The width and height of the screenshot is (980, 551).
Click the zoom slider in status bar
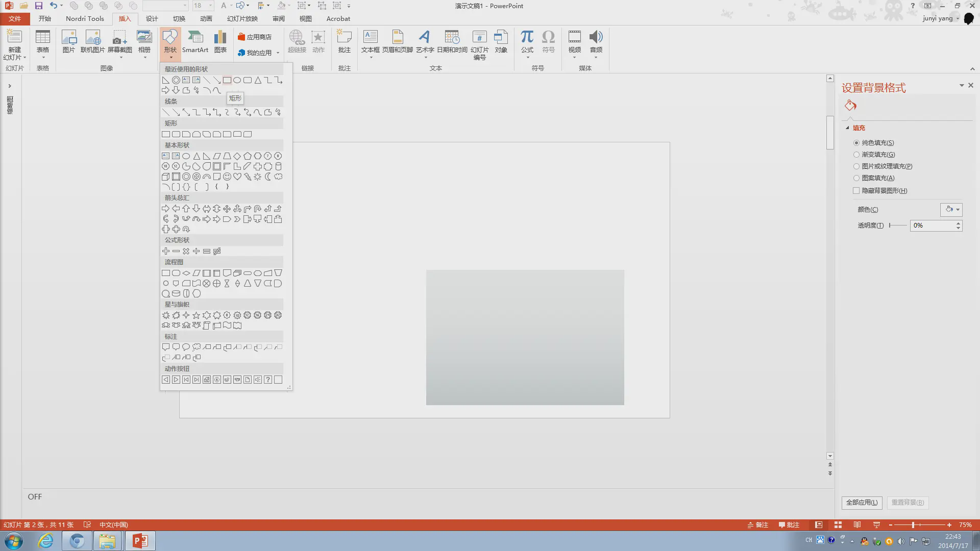tap(913, 524)
